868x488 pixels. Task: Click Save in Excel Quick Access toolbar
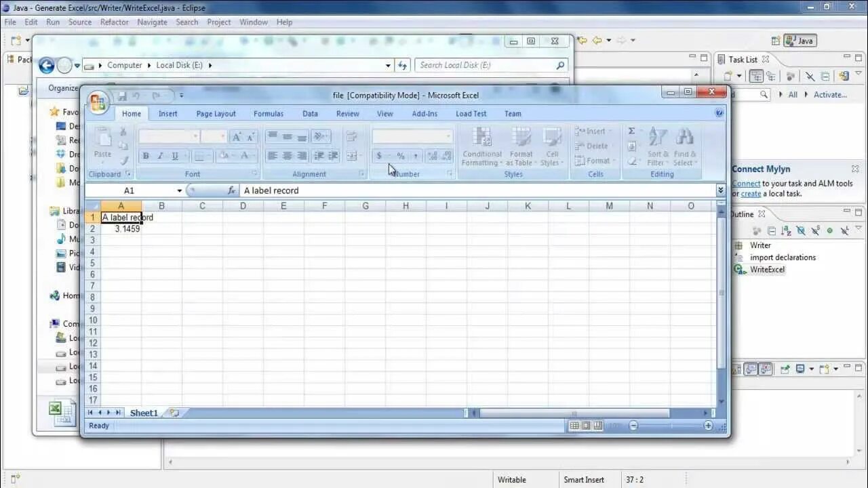(123, 96)
